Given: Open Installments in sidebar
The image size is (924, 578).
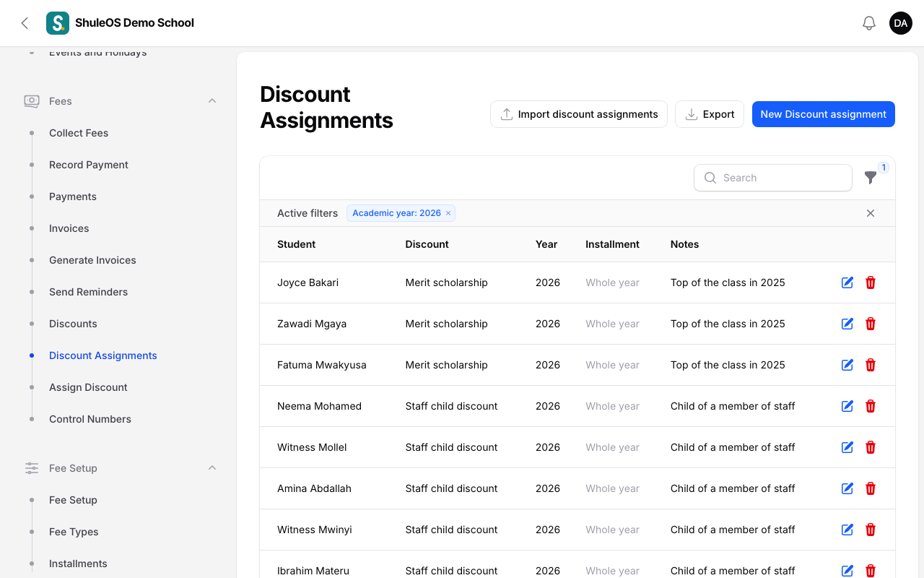Looking at the screenshot, I should (78, 564).
